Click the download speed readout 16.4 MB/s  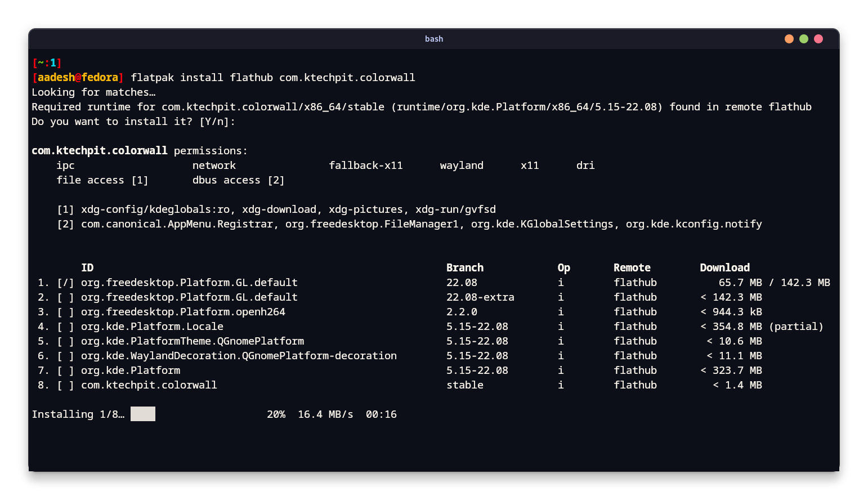325,414
